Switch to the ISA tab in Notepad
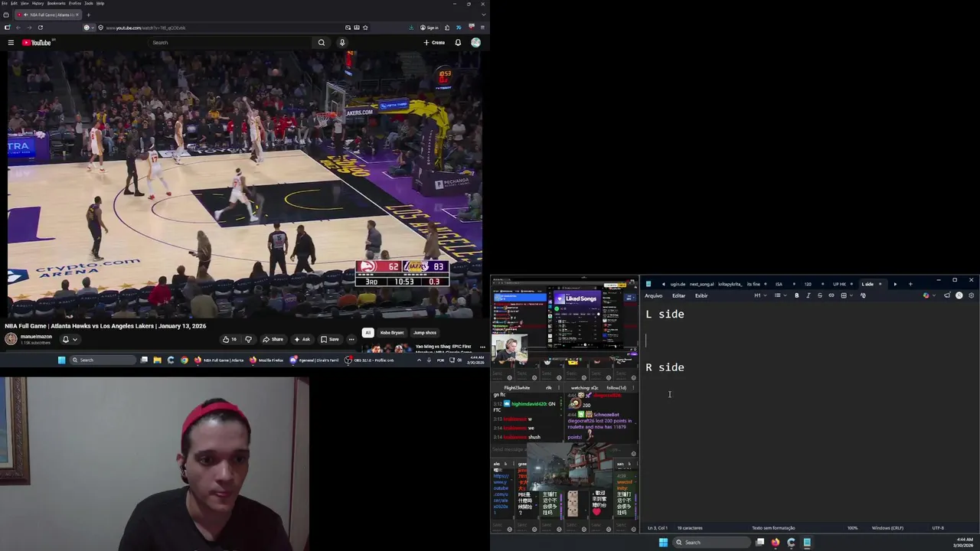Screen dimensions: 980x551 click(x=779, y=284)
